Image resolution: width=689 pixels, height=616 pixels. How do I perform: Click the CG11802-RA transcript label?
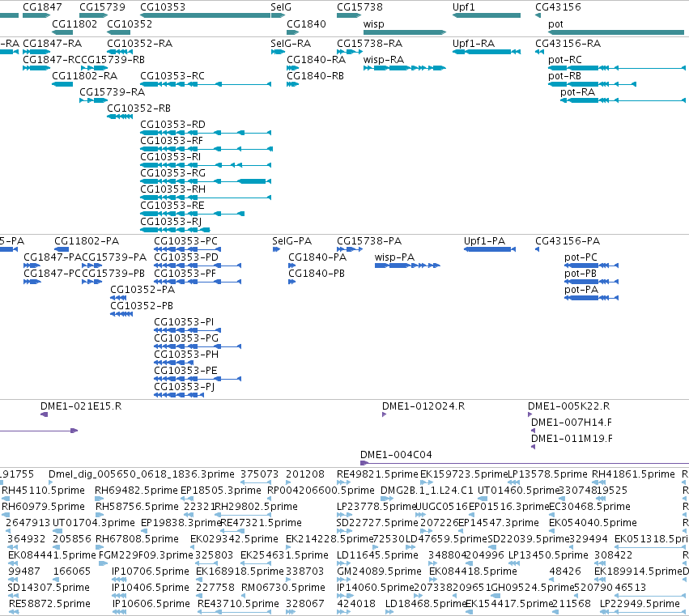click(x=84, y=76)
